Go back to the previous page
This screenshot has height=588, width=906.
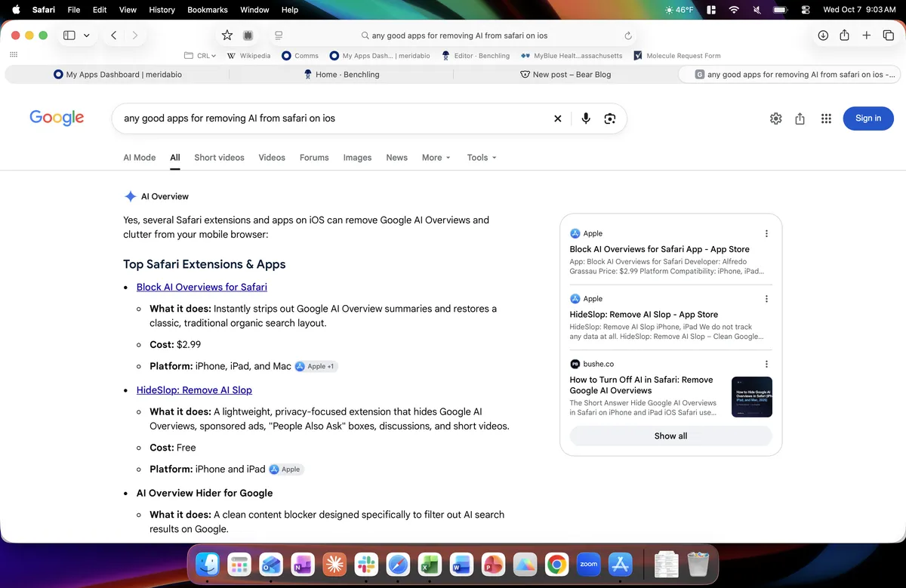(x=113, y=35)
